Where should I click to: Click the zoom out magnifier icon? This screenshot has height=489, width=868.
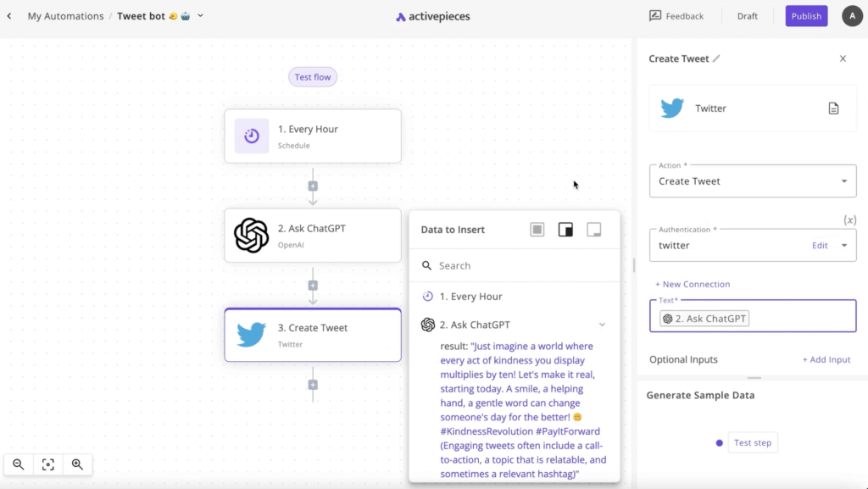[x=19, y=464]
